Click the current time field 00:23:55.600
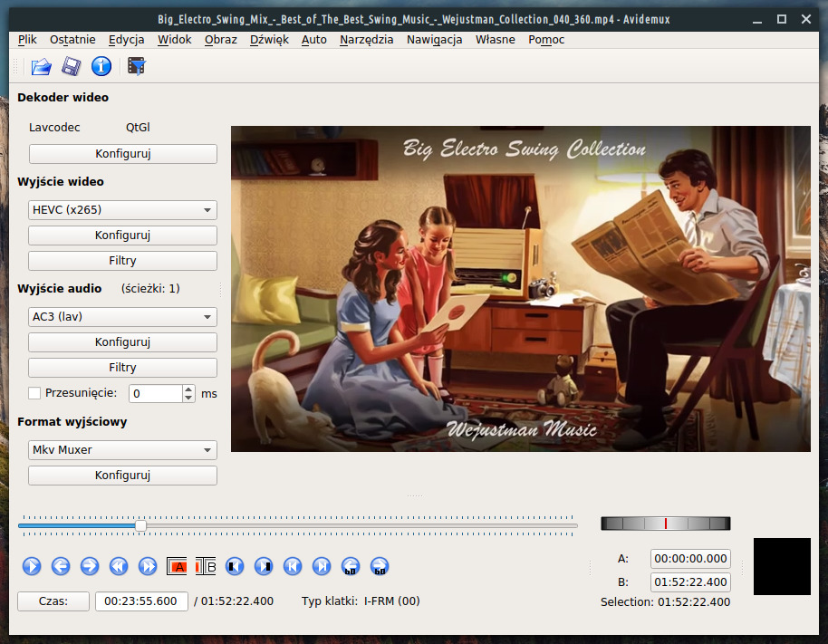This screenshot has width=828, height=644. point(141,601)
